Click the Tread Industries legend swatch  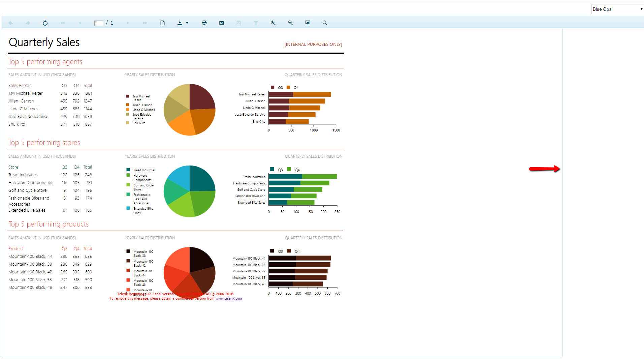tap(128, 170)
